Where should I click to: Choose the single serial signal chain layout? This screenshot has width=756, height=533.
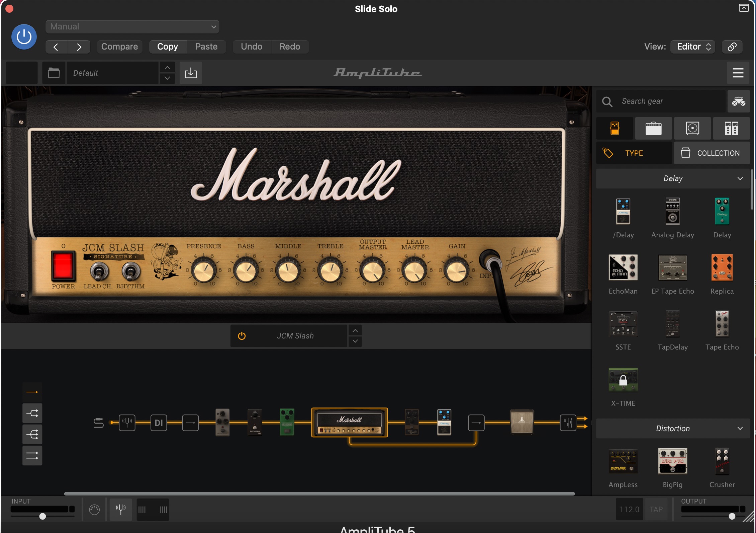32,392
